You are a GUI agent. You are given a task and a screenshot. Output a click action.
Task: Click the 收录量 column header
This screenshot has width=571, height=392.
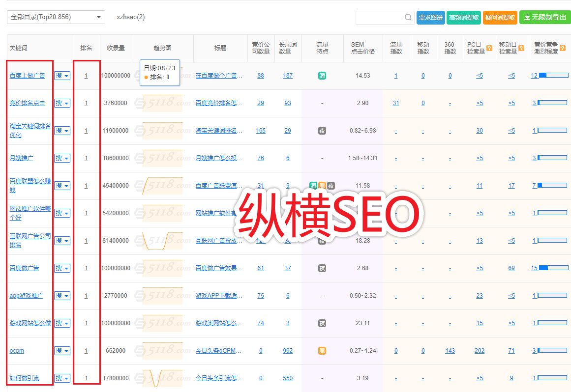coord(116,48)
